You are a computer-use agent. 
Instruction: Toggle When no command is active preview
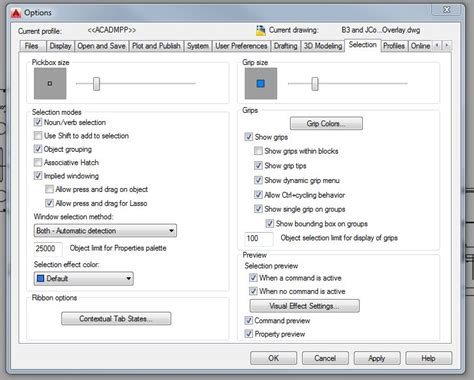[x=253, y=291]
